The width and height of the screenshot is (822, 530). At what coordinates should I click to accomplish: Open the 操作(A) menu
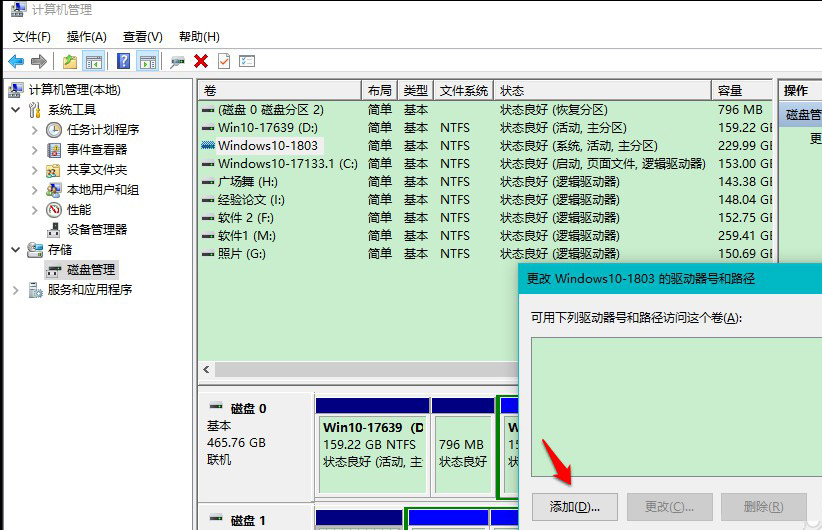(x=86, y=36)
